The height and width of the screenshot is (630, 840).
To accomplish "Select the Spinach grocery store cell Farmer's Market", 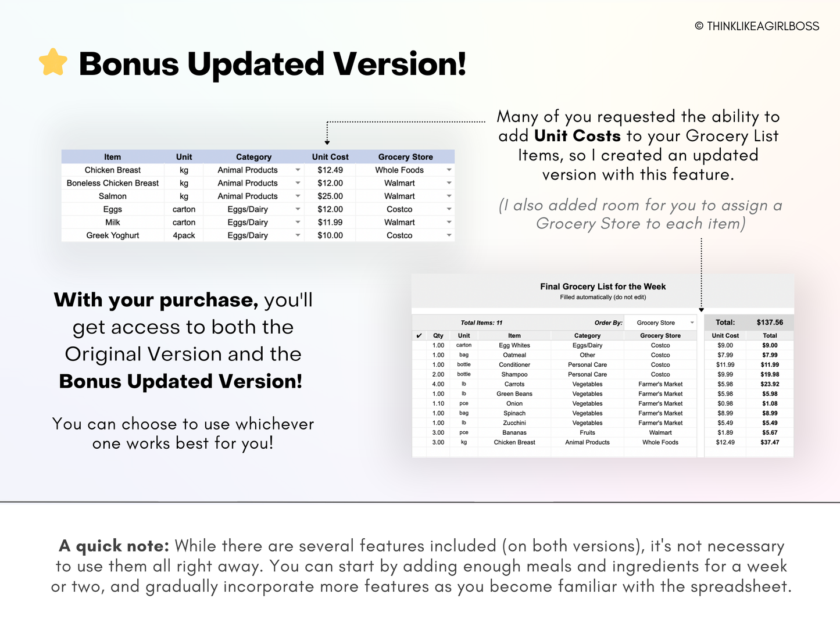I will click(x=660, y=413).
